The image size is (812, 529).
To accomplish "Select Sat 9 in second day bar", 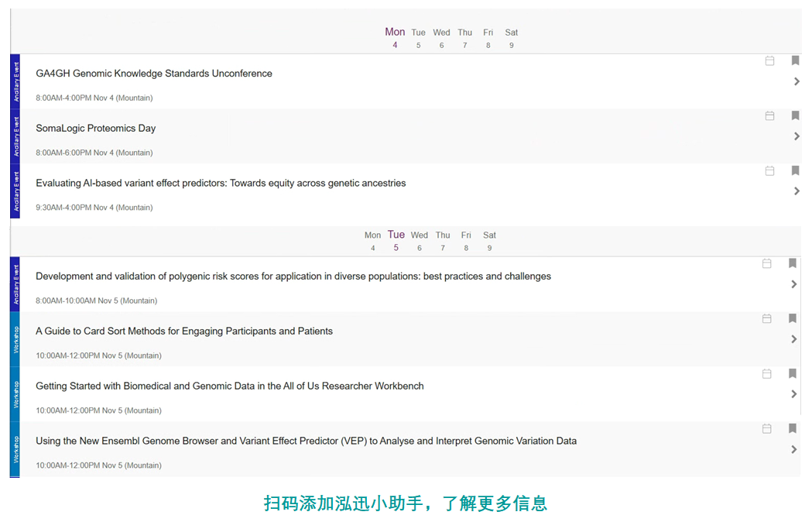I will 489,241.
